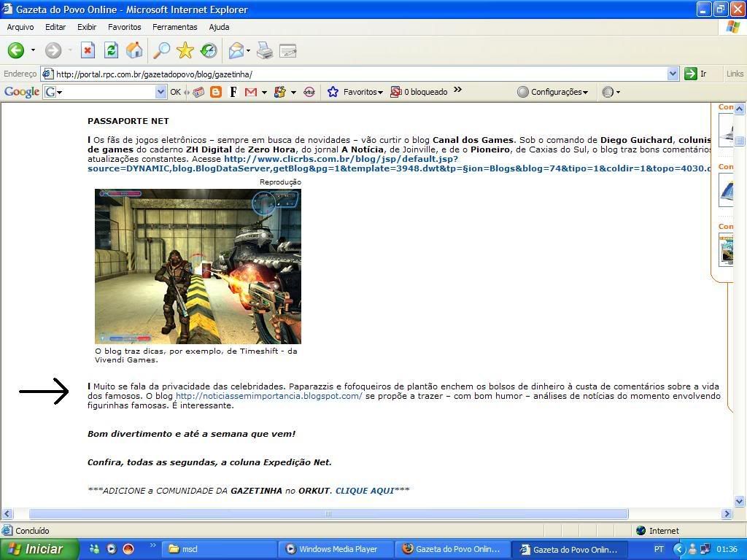Open the Forward button history dropdown arrow
This screenshot has width=747, height=560.
(70, 50)
